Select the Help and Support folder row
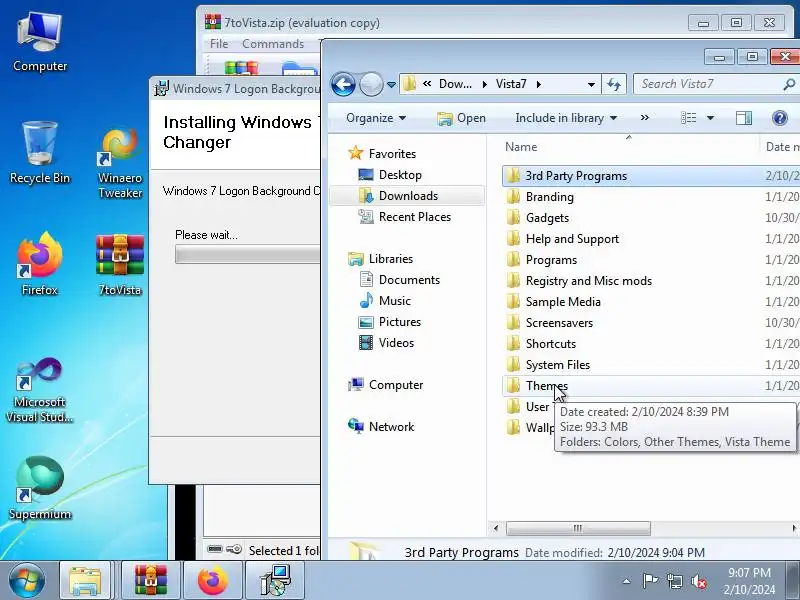Viewport: 800px width, 600px height. [651, 238]
